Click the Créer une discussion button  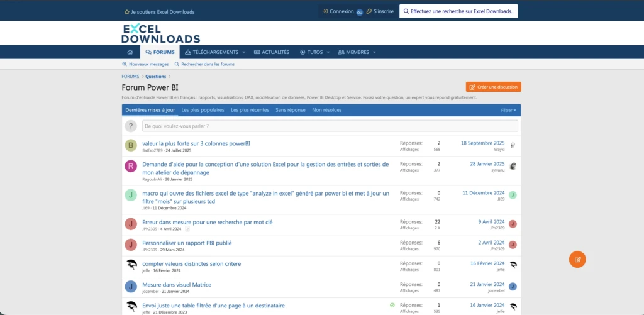point(493,87)
